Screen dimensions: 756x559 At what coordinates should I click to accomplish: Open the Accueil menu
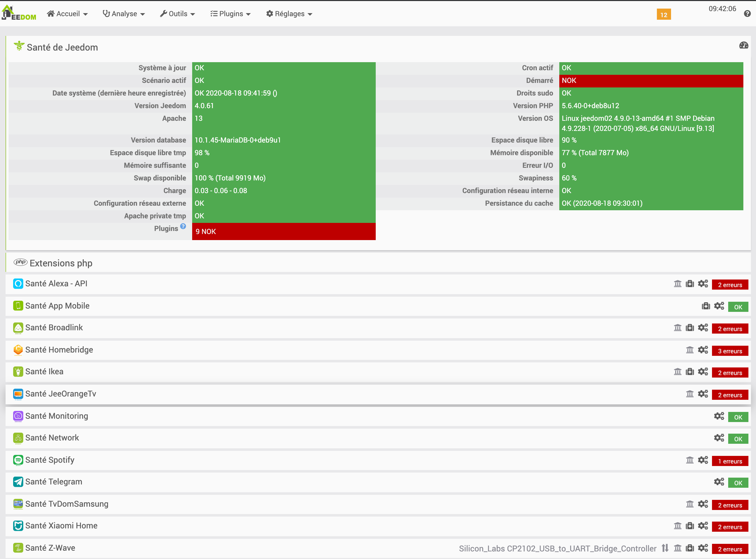tap(67, 14)
